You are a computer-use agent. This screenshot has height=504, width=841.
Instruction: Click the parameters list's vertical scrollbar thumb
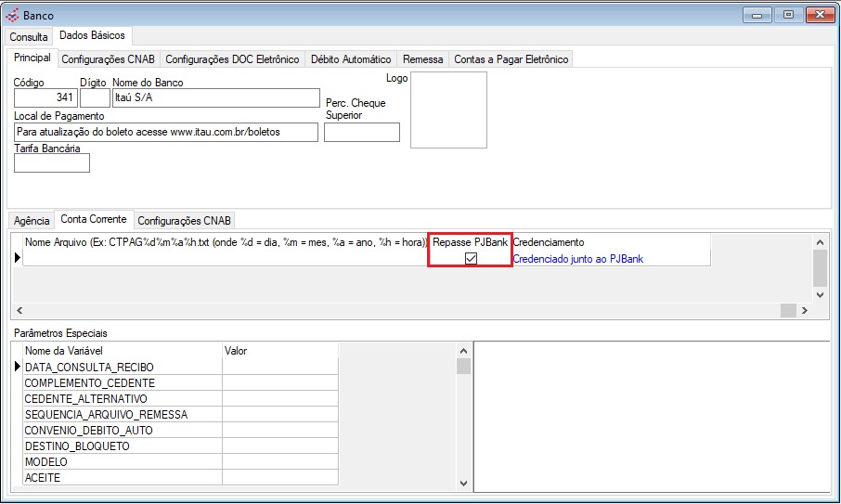[x=463, y=367]
